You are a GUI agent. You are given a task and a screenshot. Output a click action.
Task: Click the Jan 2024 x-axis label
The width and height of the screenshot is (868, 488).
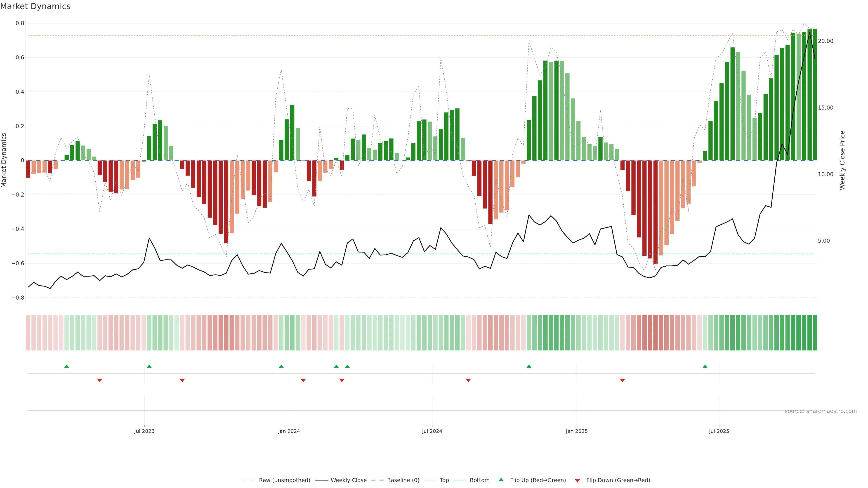pos(289,431)
